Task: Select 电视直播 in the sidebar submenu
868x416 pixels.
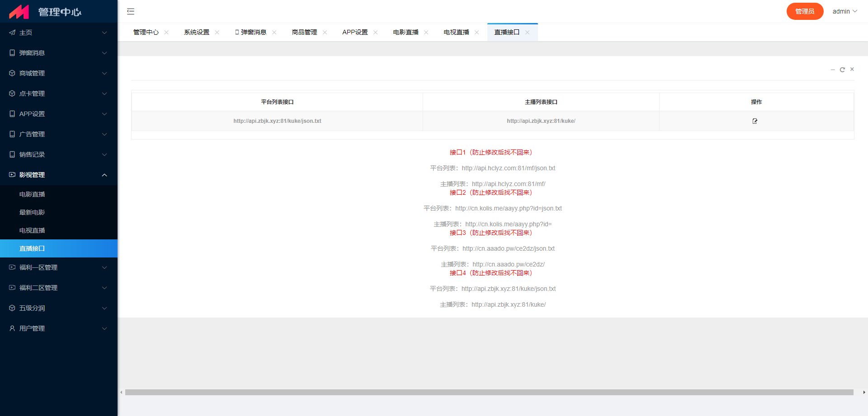Action: click(x=32, y=230)
